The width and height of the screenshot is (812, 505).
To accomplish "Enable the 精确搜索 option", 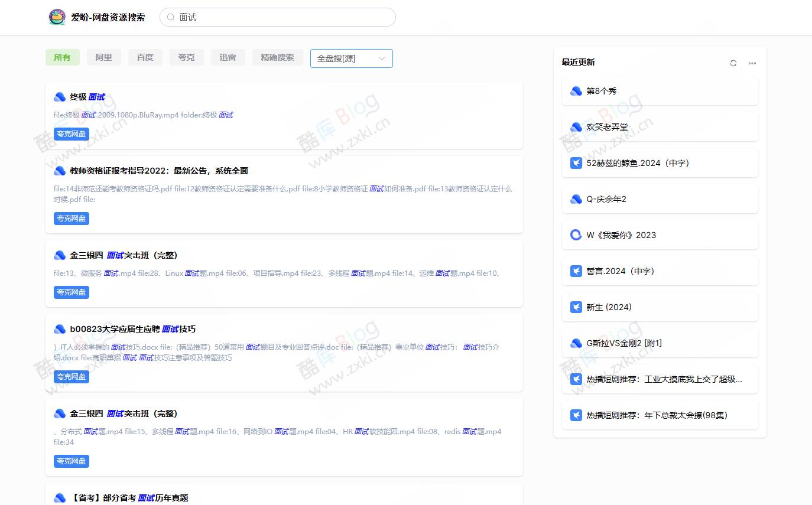I will point(277,57).
